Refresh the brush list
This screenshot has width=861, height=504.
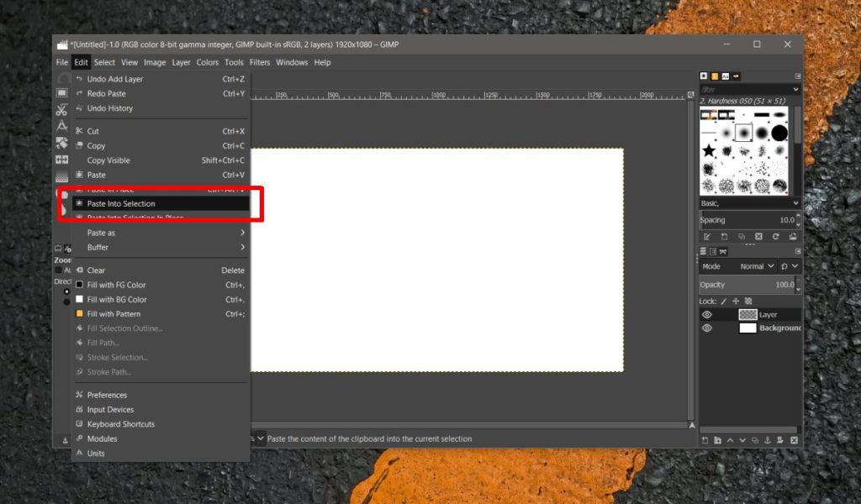[x=775, y=237]
